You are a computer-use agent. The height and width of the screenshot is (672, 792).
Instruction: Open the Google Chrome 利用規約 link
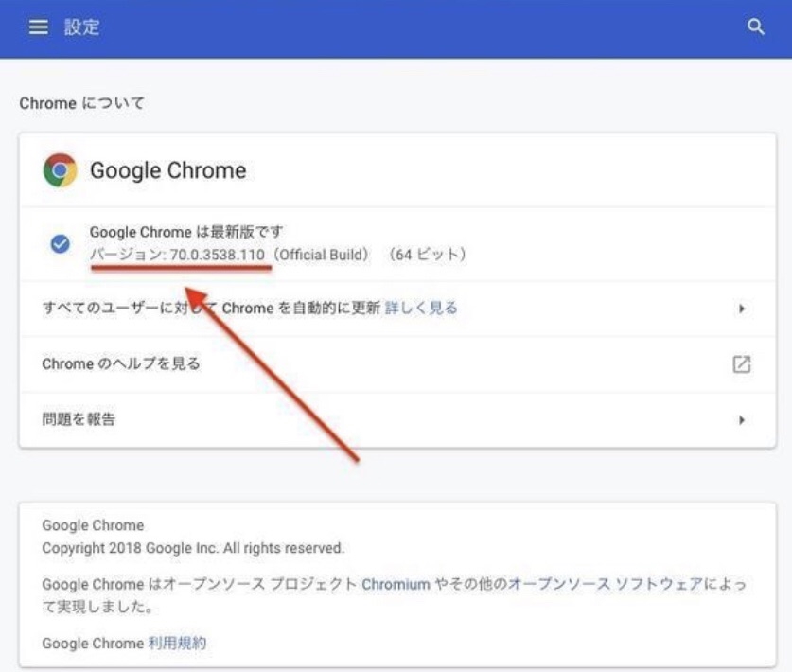pos(177,644)
